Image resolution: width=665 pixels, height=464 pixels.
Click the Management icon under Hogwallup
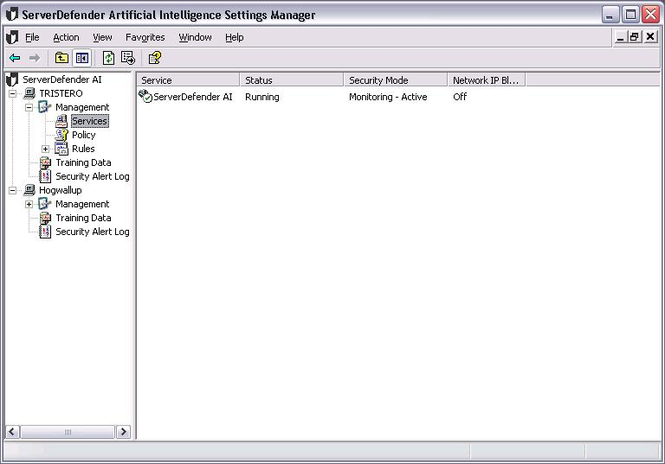(x=45, y=204)
